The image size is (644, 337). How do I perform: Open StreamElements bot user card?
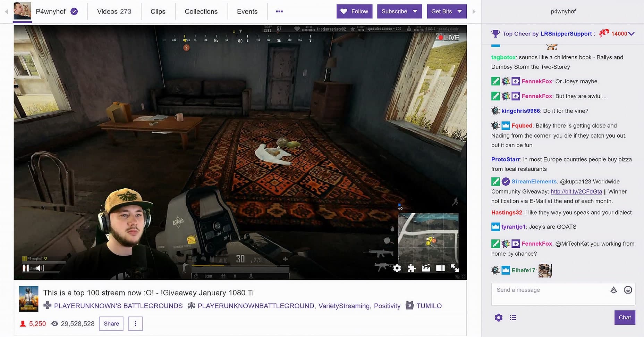point(534,181)
